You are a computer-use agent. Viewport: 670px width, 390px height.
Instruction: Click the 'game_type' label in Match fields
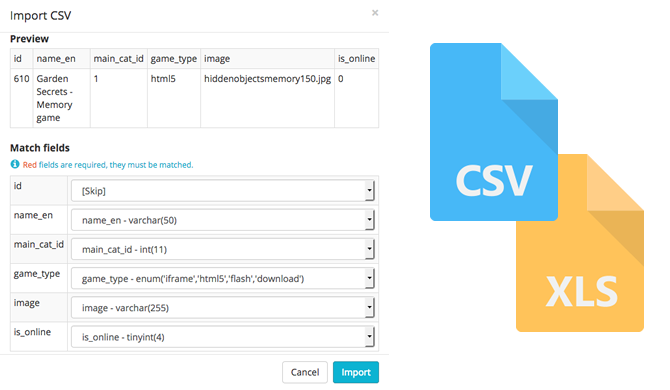point(37,274)
